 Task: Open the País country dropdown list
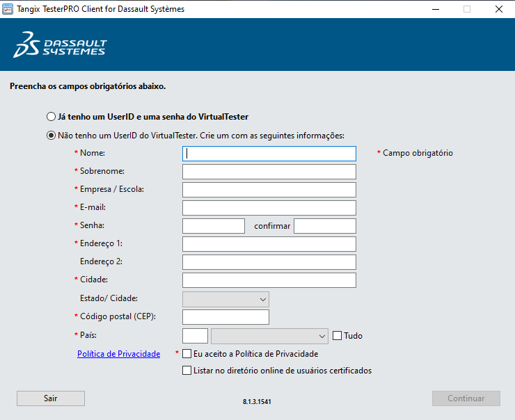(x=269, y=336)
